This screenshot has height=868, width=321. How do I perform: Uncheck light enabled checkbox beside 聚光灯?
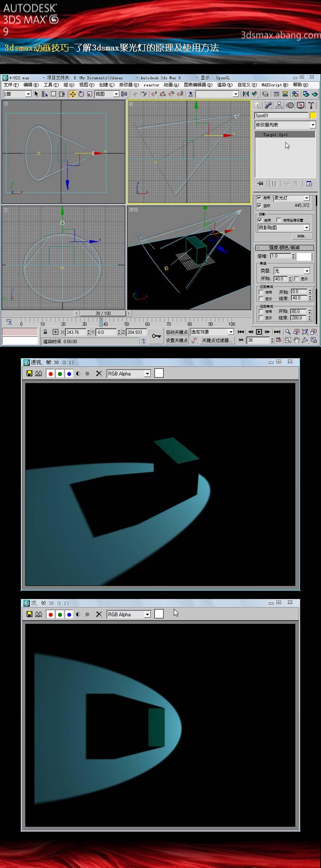259,197
